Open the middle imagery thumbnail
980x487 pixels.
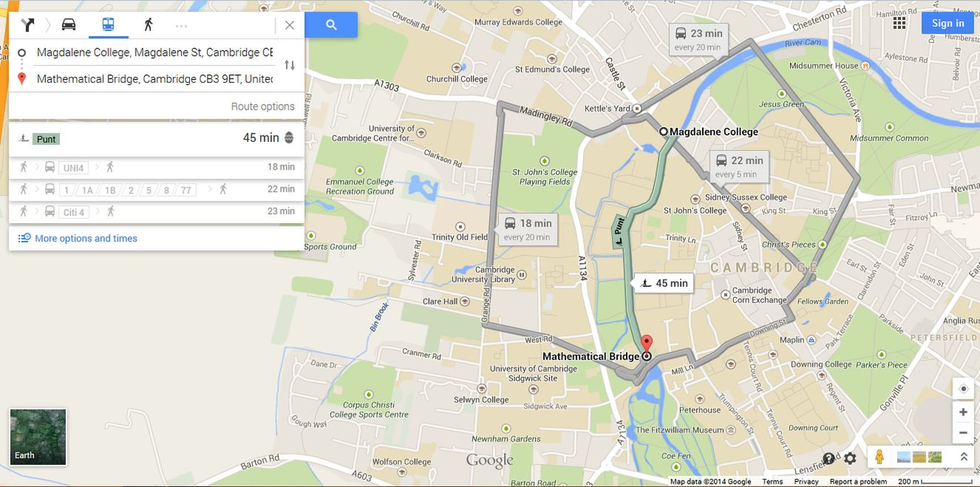(x=919, y=457)
